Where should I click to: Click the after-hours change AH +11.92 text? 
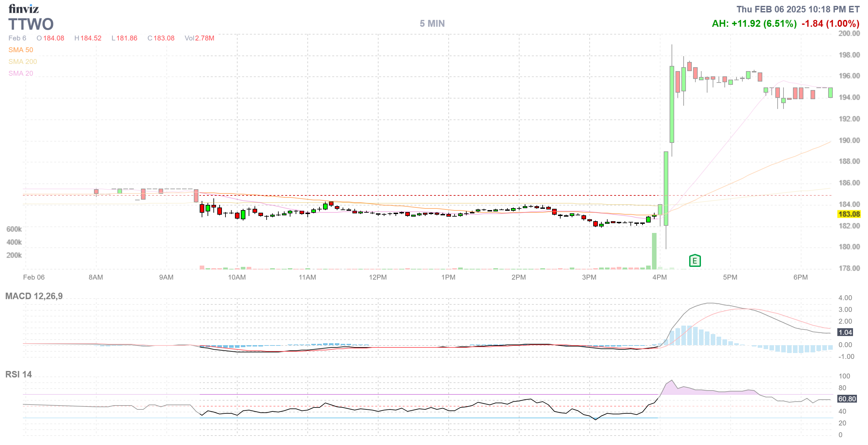754,23
